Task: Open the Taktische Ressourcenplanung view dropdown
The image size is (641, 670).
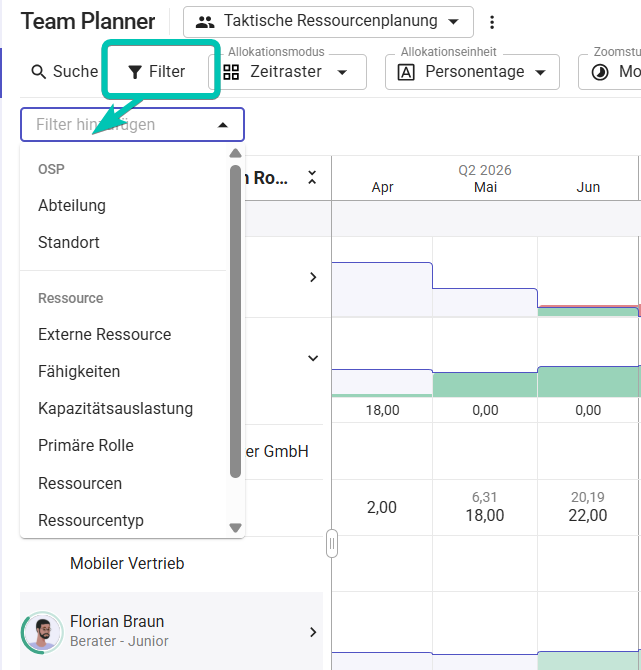Action: [x=328, y=22]
